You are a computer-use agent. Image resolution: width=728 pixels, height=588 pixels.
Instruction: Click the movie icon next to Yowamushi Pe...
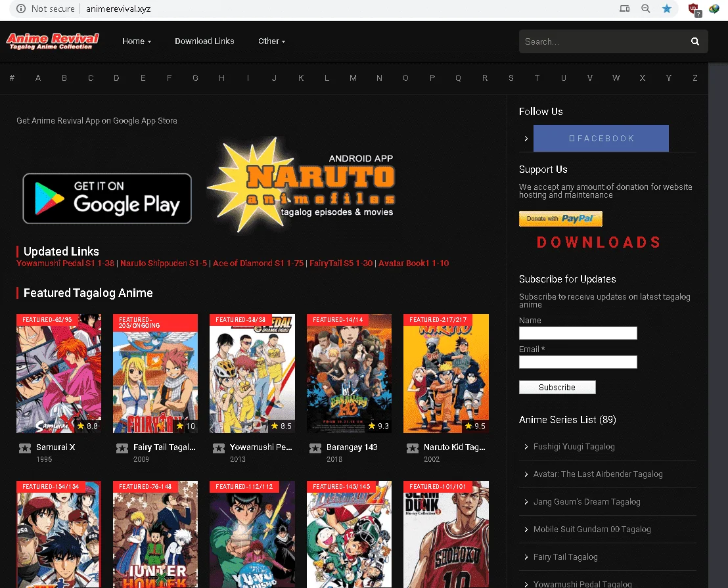219,448
